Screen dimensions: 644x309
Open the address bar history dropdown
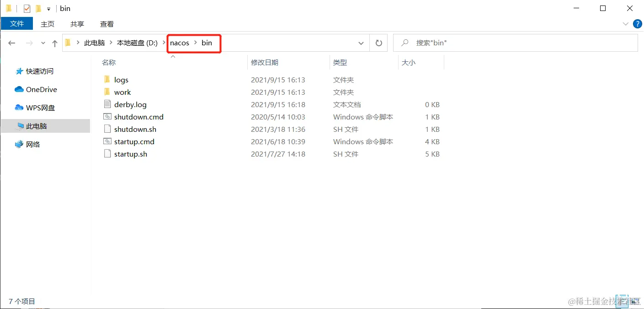361,43
